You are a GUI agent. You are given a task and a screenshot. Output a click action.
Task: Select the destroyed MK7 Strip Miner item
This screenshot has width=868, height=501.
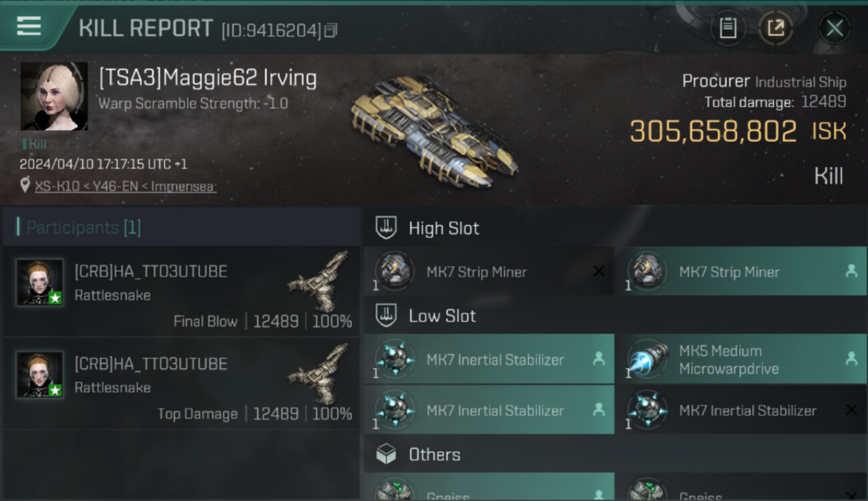489,272
